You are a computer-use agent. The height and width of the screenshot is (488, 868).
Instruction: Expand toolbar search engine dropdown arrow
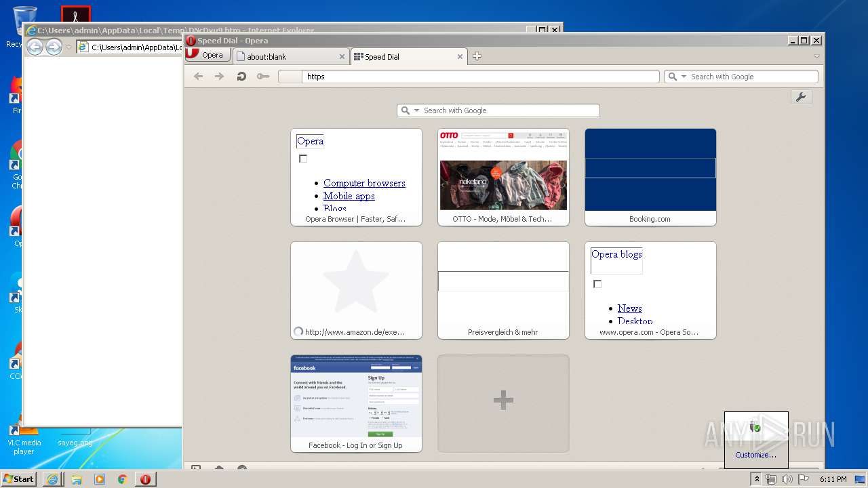point(684,77)
